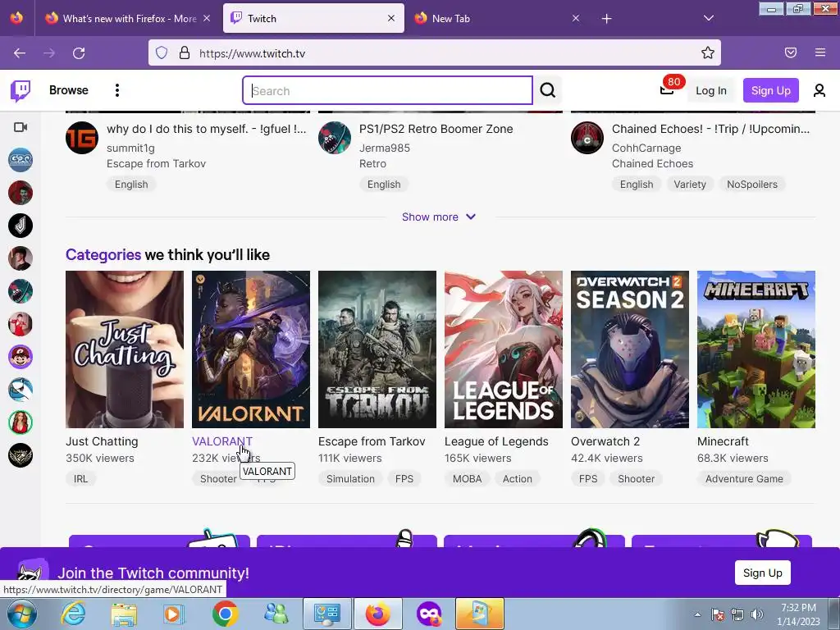Open Just Chatting category title link
This screenshot has width=840, height=630.
102,441
